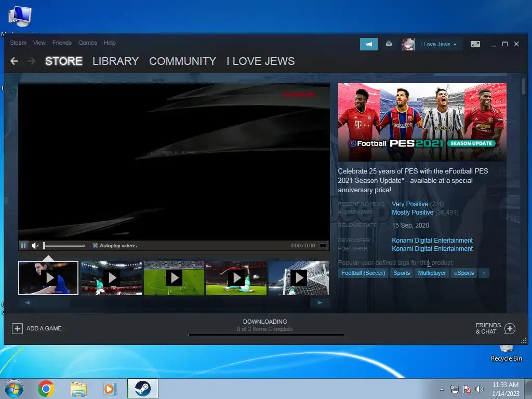
Task: Open the Help menu
Action: tap(110, 43)
